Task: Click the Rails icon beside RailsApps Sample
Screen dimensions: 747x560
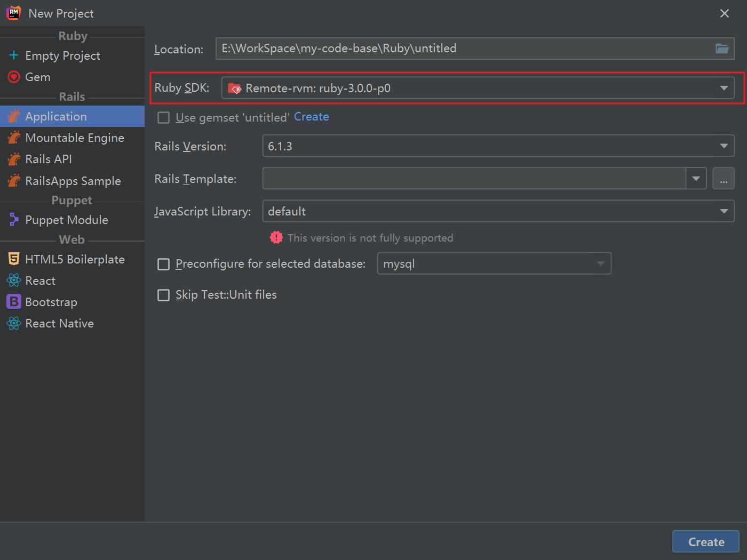Action: 14,180
